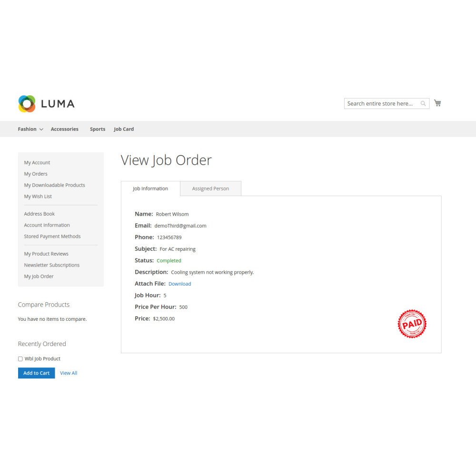
Task: Open the shopping cart icon
Action: click(437, 103)
